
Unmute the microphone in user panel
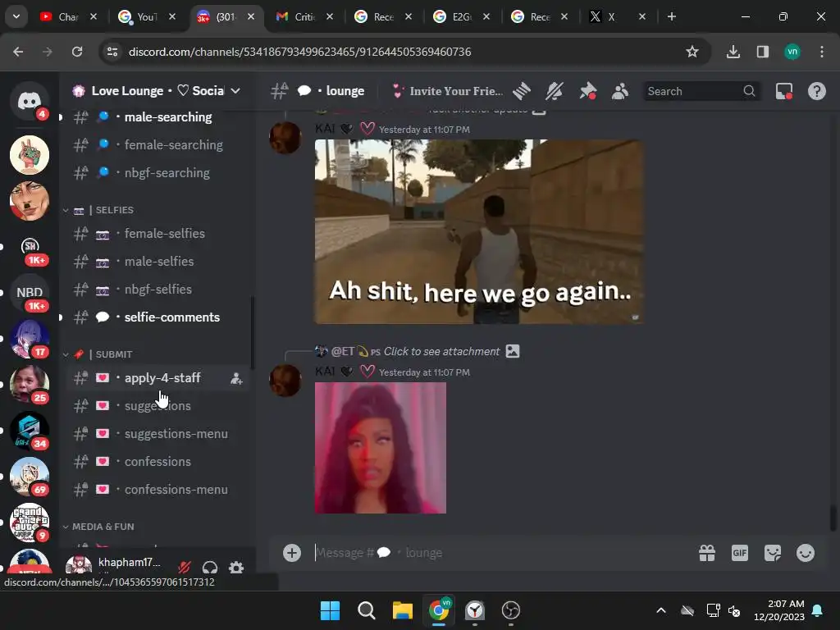pyautogui.click(x=185, y=567)
